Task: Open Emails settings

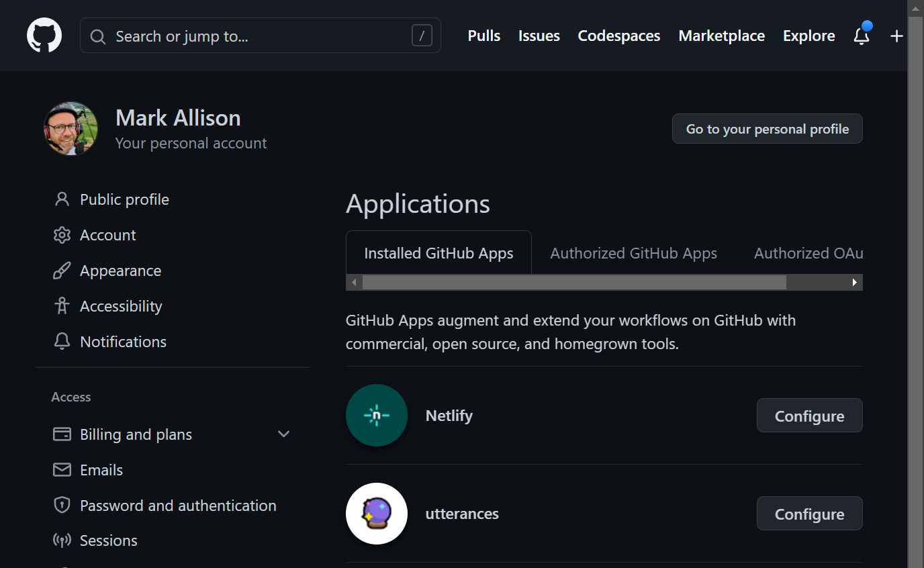Action: pyautogui.click(x=101, y=470)
